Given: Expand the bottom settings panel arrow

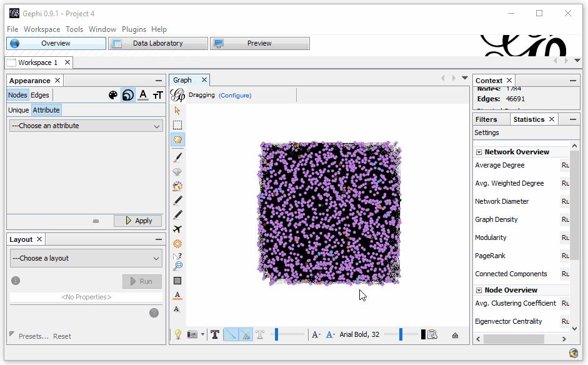Looking at the screenshot, I should click(x=455, y=336).
